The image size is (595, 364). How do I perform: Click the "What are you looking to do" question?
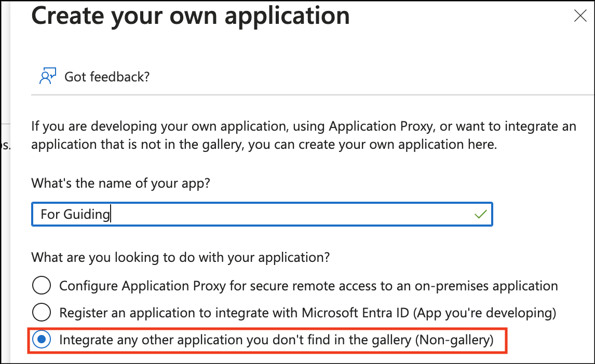180,257
